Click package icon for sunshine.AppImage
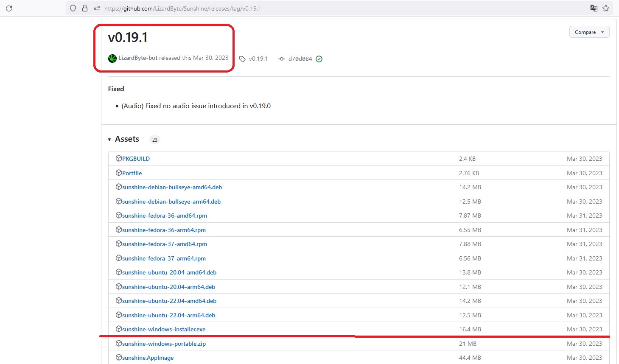 pos(119,357)
